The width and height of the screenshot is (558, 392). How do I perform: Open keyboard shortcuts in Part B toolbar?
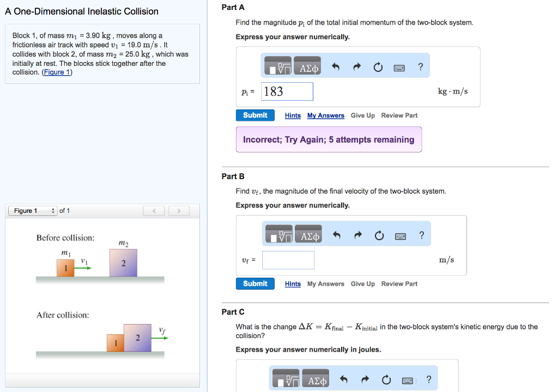click(401, 236)
